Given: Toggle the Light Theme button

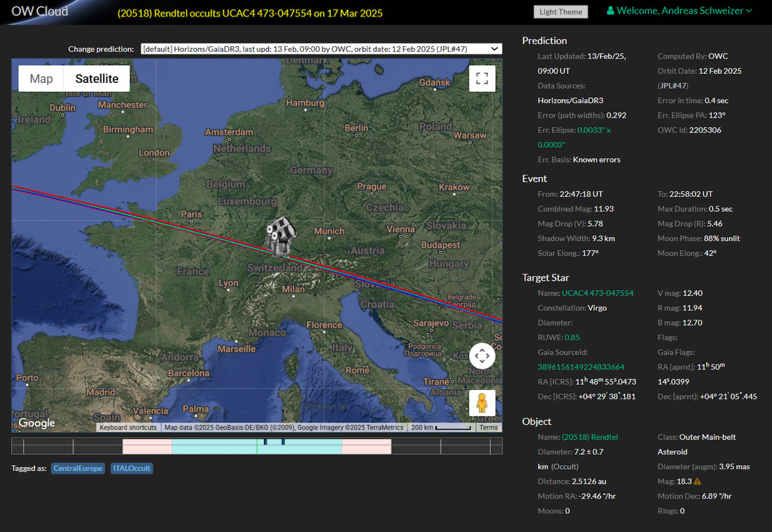Looking at the screenshot, I should pyautogui.click(x=560, y=12).
